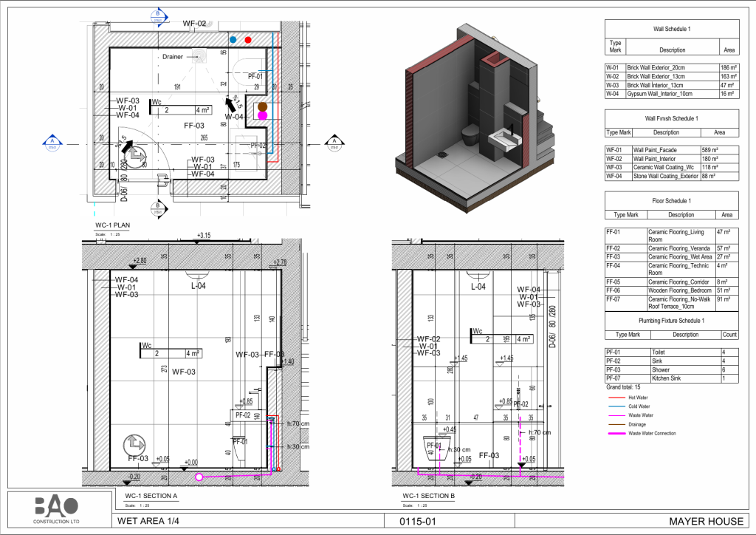
Task: Click the blue section marker A left of plan
Action: point(52,143)
